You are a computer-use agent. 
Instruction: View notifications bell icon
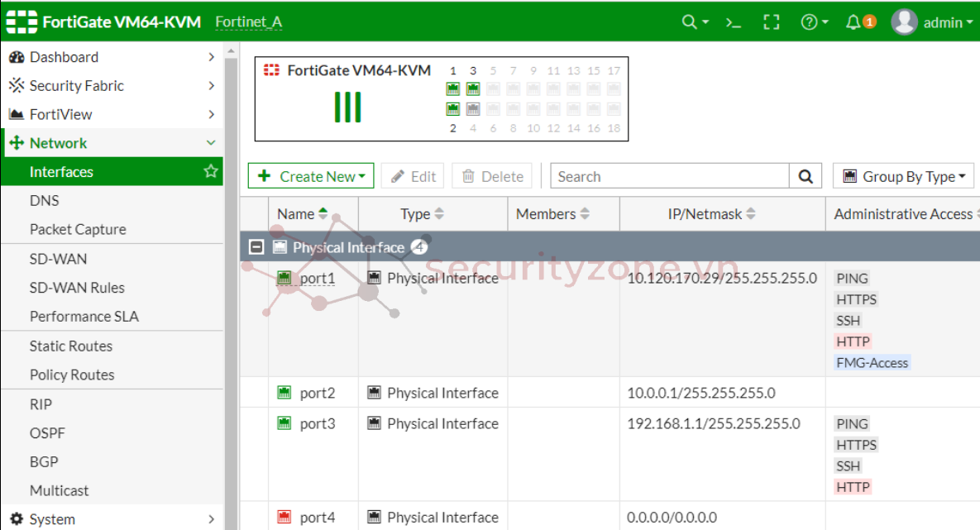853,22
